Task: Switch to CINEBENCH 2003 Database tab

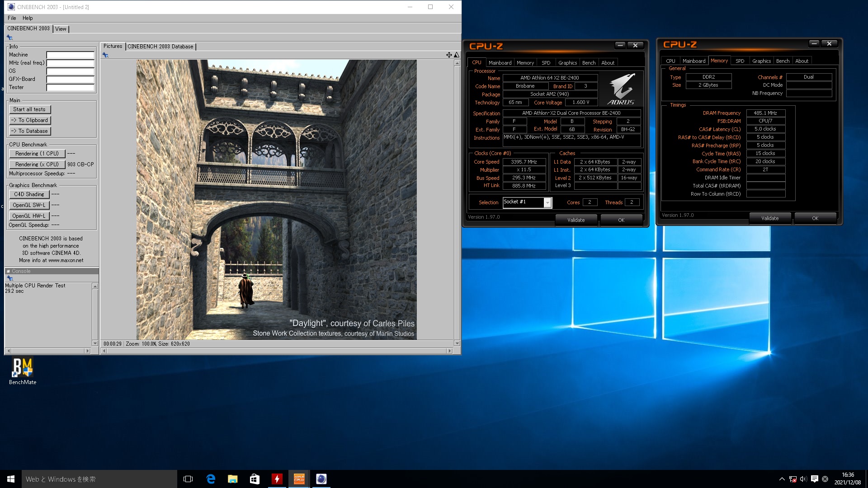Action: [160, 47]
